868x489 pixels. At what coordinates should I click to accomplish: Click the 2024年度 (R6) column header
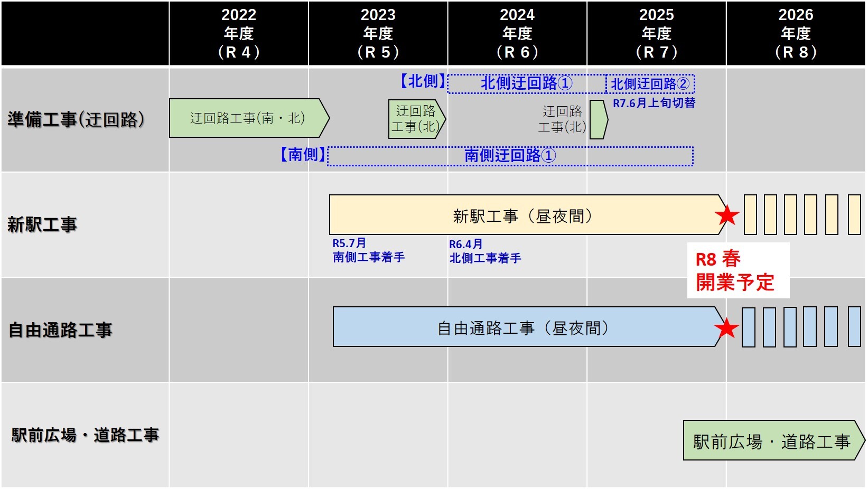517,33
